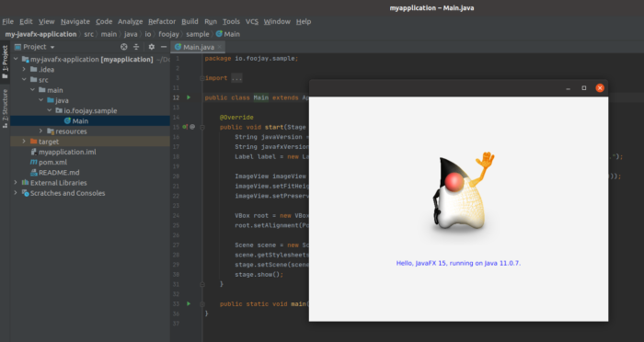644x342 pixels.
Task: Expand External Libraries node
Action: (x=16, y=182)
